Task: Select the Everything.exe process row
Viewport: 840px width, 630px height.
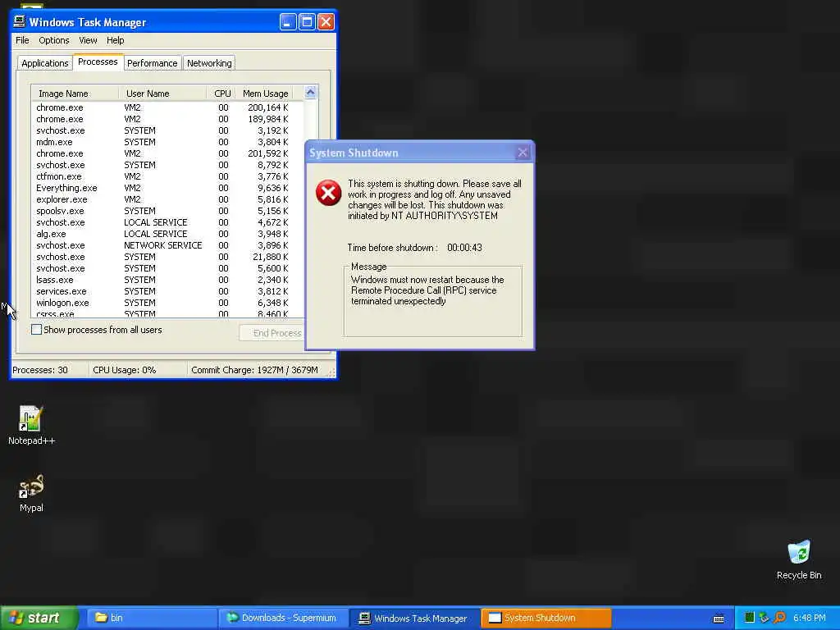Action: coord(167,188)
